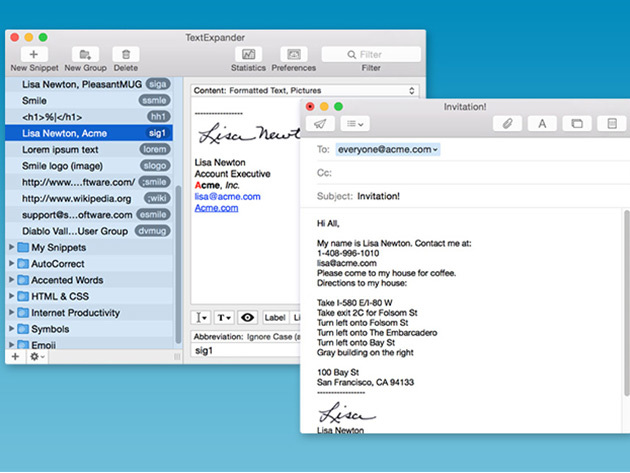Viewport: 630px width, 473px height.
Task: Click the Label button in editor bar
Action: tap(274, 318)
